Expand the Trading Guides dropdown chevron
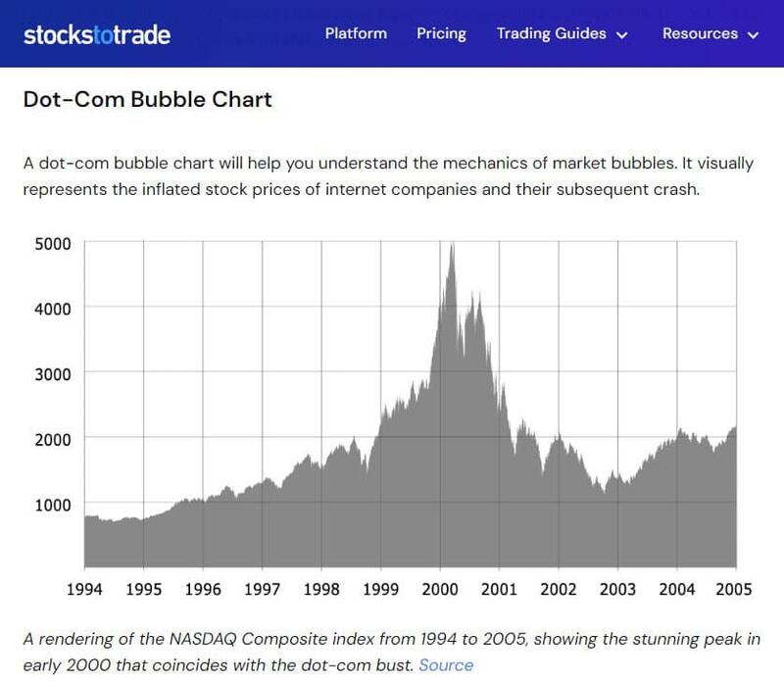 (x=621, y=34)
